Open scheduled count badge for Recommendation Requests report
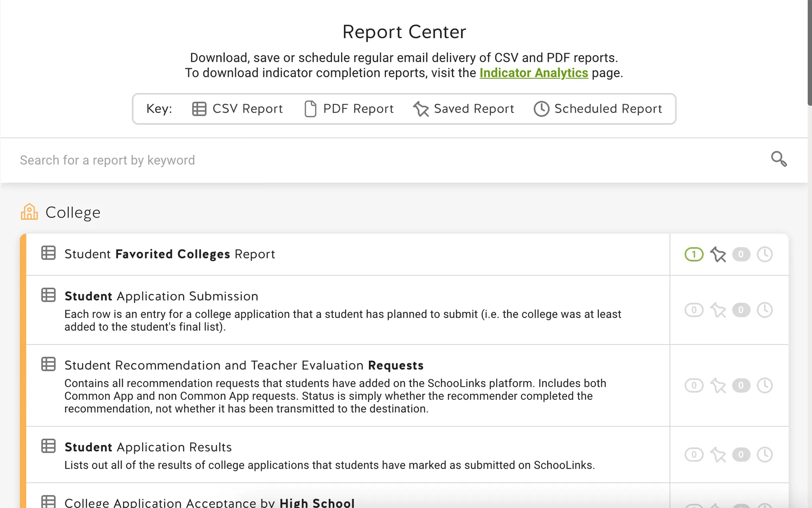The width and height of the screenshot is (812, 508). pyautogui.click(x=741, y=385)
